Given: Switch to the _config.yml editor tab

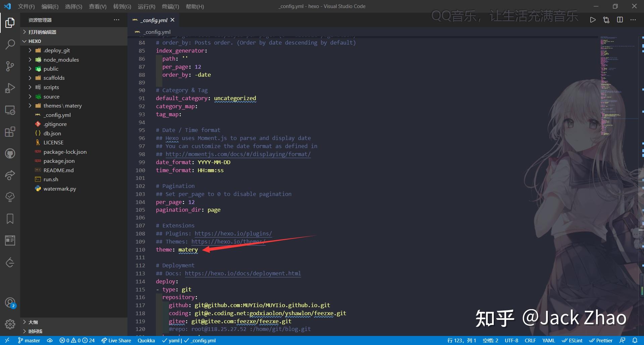Looking at the screenshot, I should pyautogui.click(x=153, y=20).
